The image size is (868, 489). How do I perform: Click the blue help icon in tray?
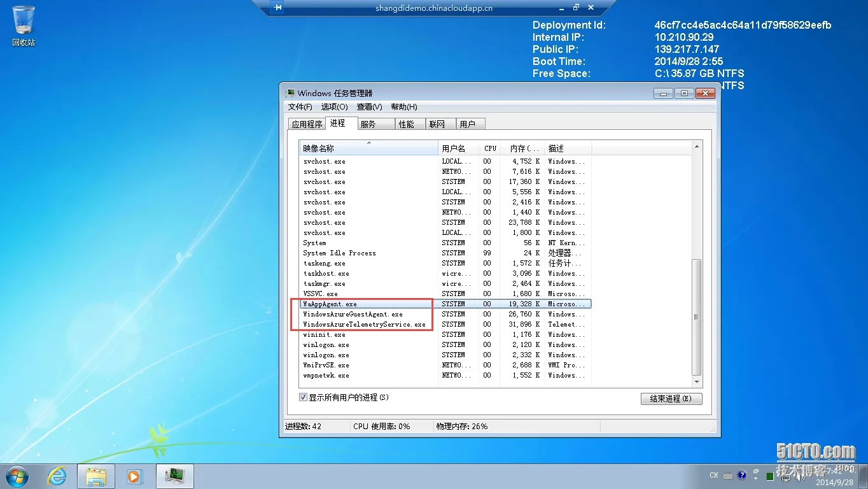[x=741, y=475]
